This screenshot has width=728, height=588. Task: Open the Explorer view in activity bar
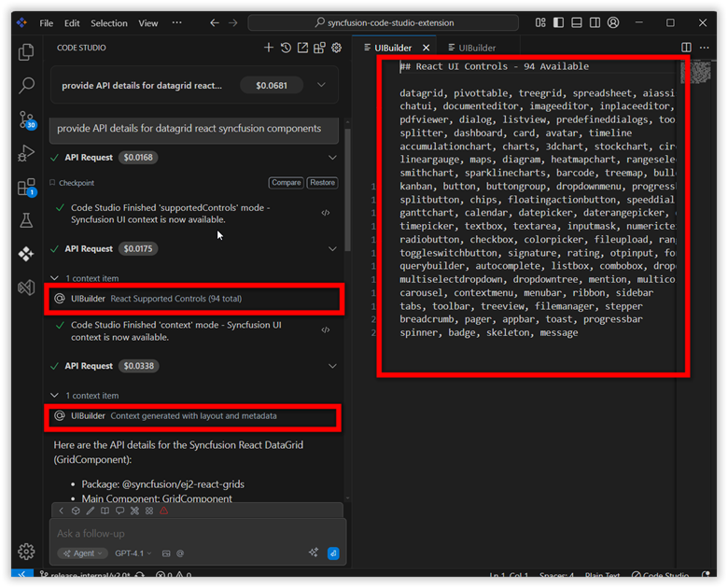(26, 53)
